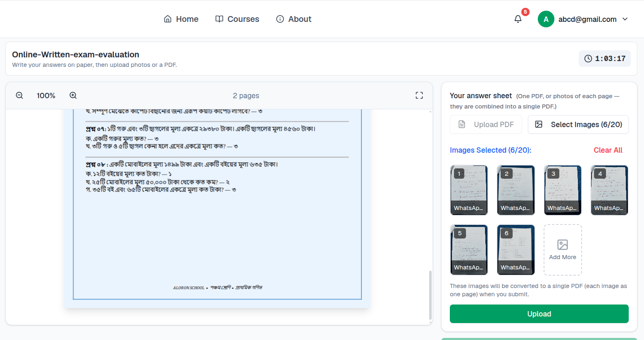Select uploaded image thumbnail number 1
Viewport: 644px width, 340px height.
[469, 190]
